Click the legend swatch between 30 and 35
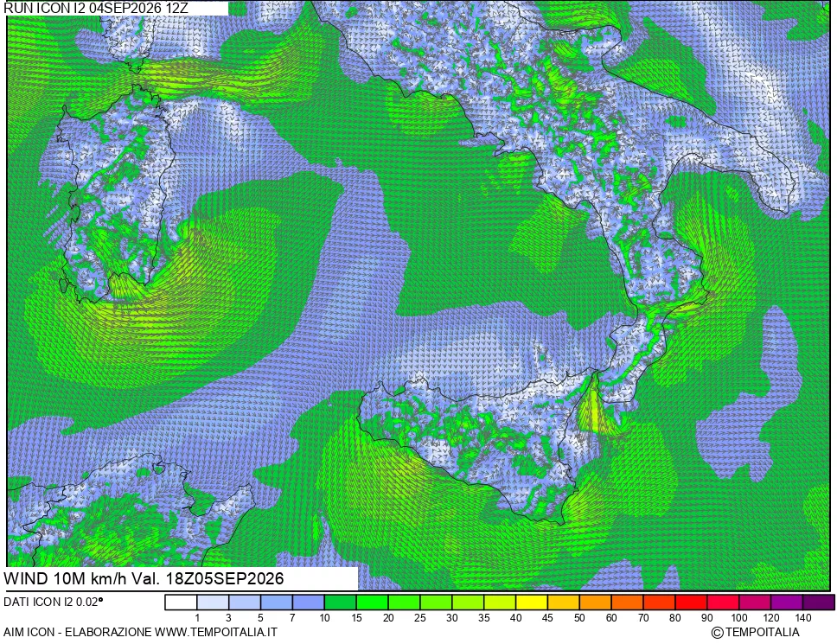This screenshot has width=837, height=644. [x=468, y=603]
